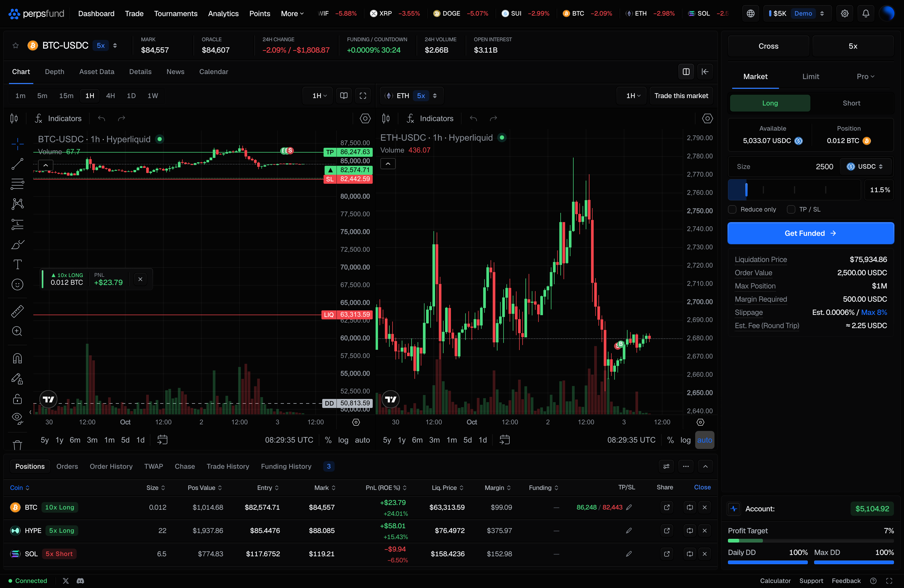The image size is (904, 588).
Task: Open Cross margin mode button
Action: [768, 46]
